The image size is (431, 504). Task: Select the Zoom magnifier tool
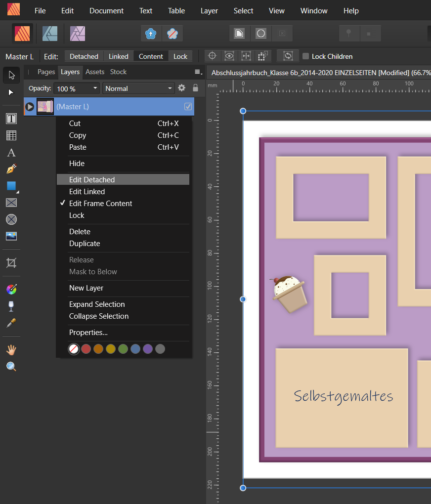pos(11,367)
